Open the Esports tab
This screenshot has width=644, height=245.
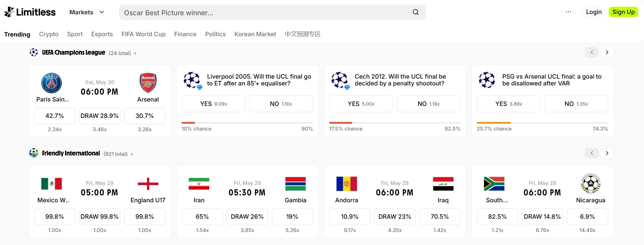coord(102,34)
